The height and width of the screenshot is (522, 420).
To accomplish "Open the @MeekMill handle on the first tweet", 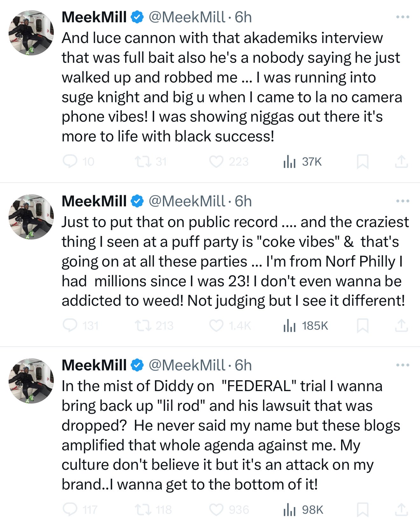I will [187, 17].
